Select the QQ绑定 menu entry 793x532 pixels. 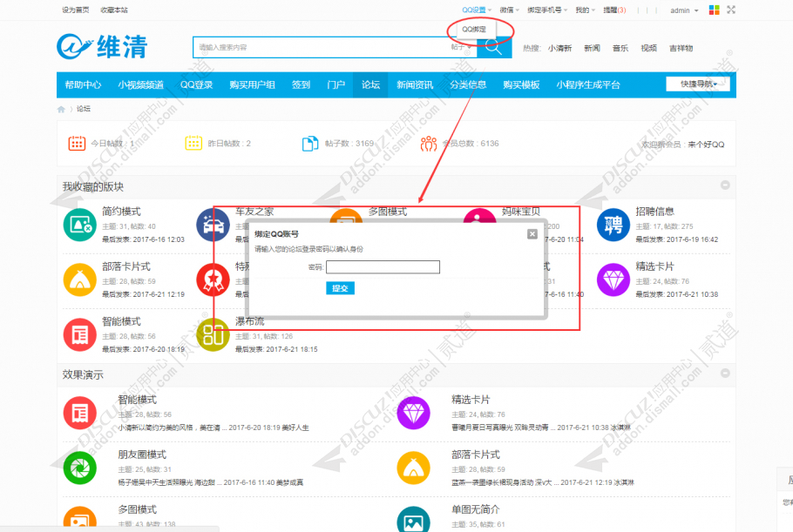(474, 30)
